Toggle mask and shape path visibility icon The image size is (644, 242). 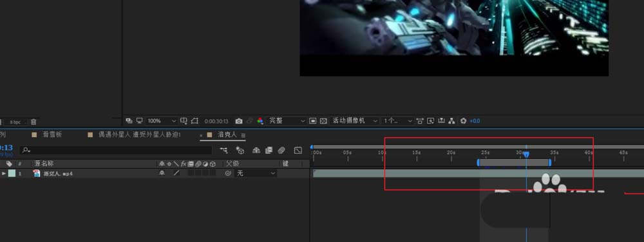pyautogui.click(x=194, y=121)
